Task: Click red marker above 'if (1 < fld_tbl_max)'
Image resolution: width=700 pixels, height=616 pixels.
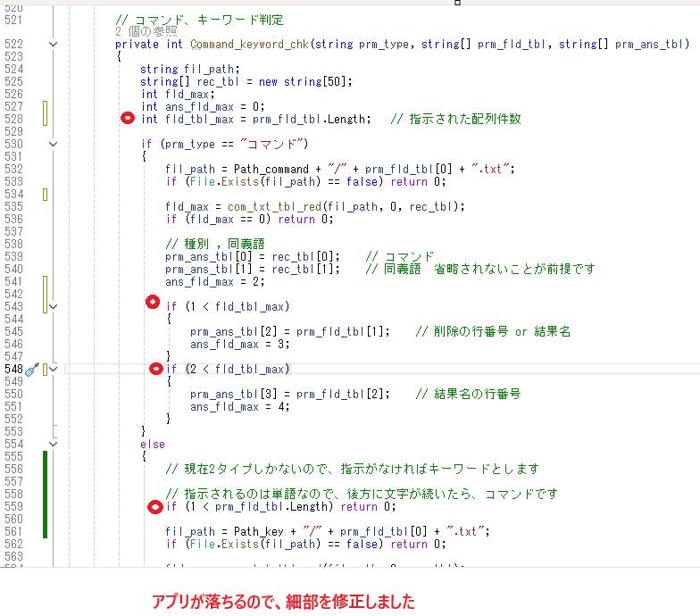Action: coord(153,302)
